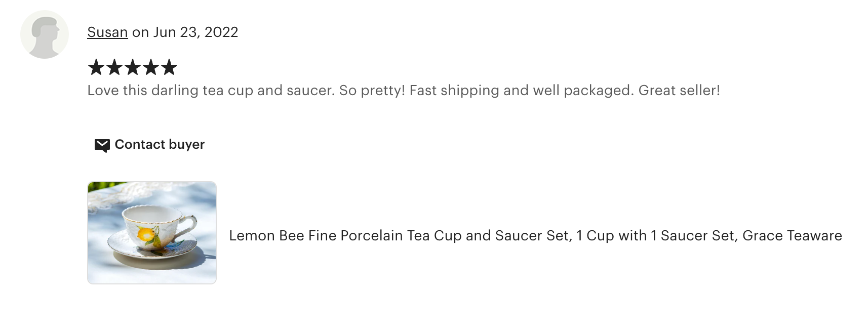Open the tea cup product thumbnail
This screenshot has height=333, width=868.
click(x=152, y=233)
